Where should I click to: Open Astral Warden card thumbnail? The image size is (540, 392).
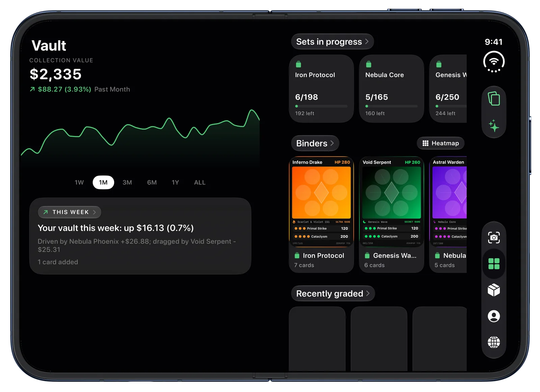coord(449,202)
